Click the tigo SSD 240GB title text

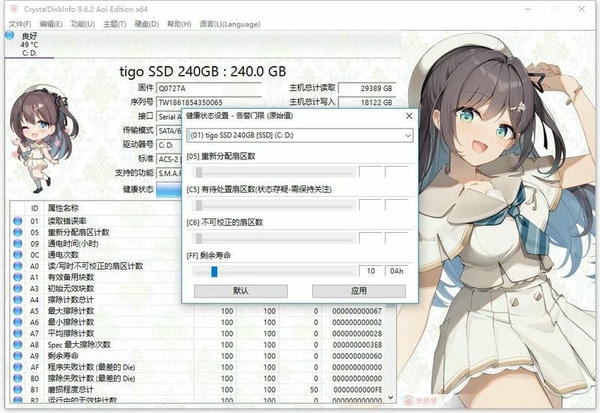click(x=202, y=72)
